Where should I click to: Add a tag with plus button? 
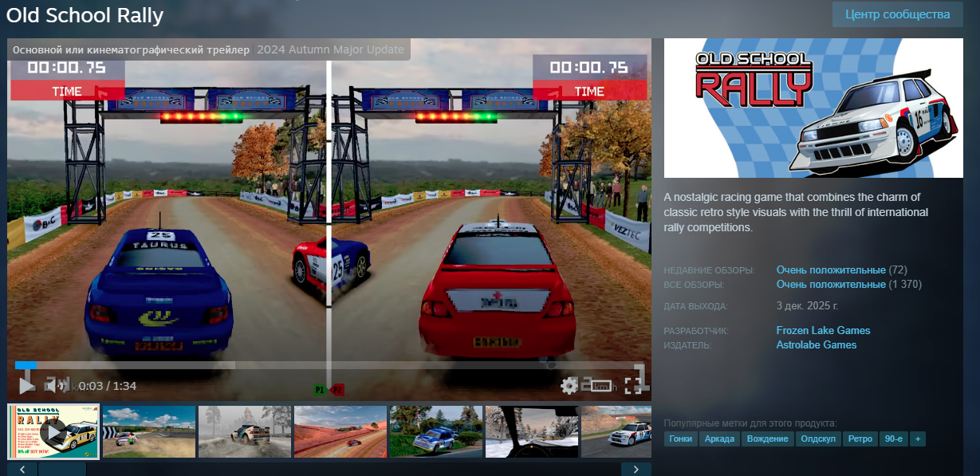point(918,439)
